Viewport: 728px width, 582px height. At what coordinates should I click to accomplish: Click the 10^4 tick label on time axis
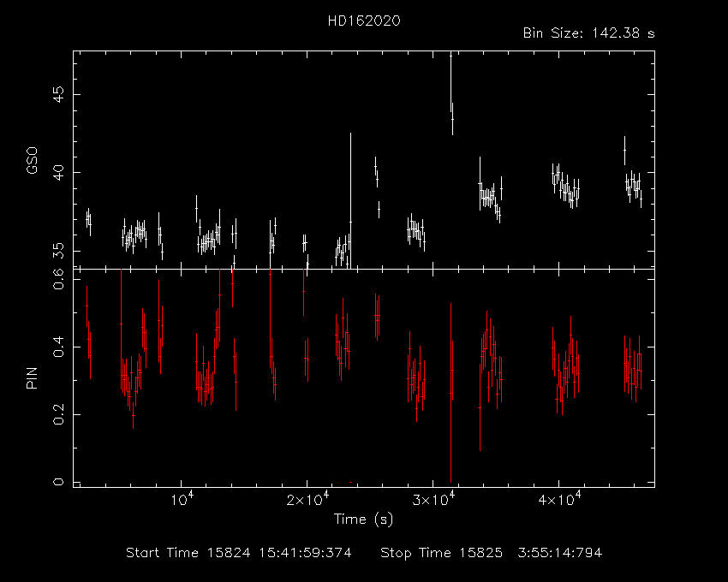[182, 500]
